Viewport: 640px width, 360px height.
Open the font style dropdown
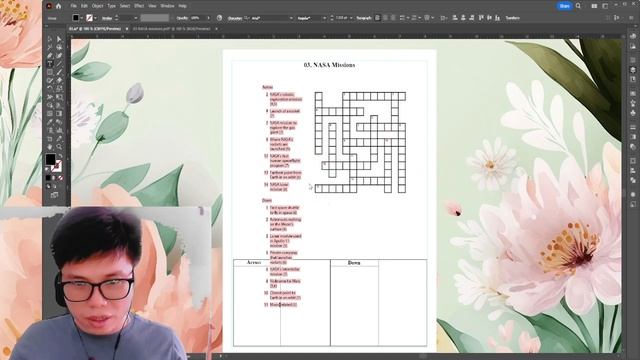coord(324,18)
